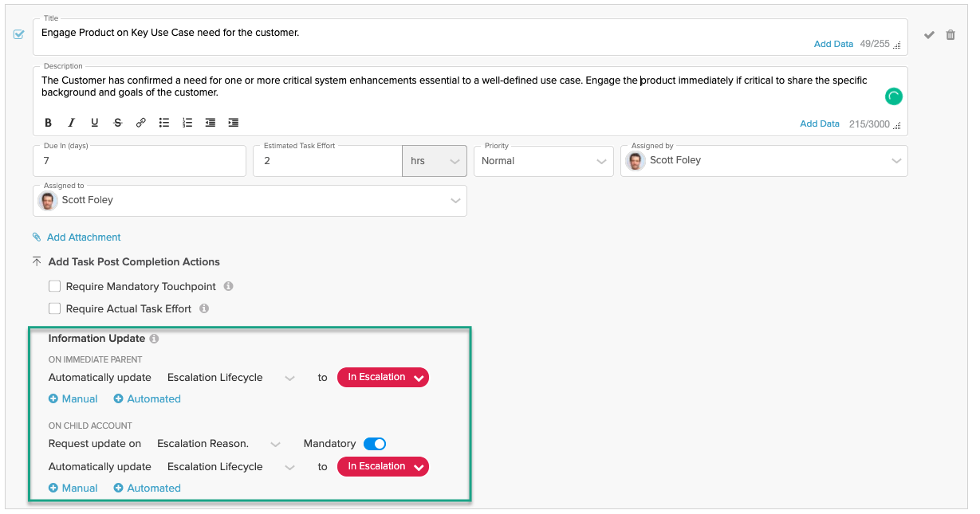Screen dimensions: 980x514
Task: Click the task checkbox icon beside Title
Action: click(x=19, y=34)
